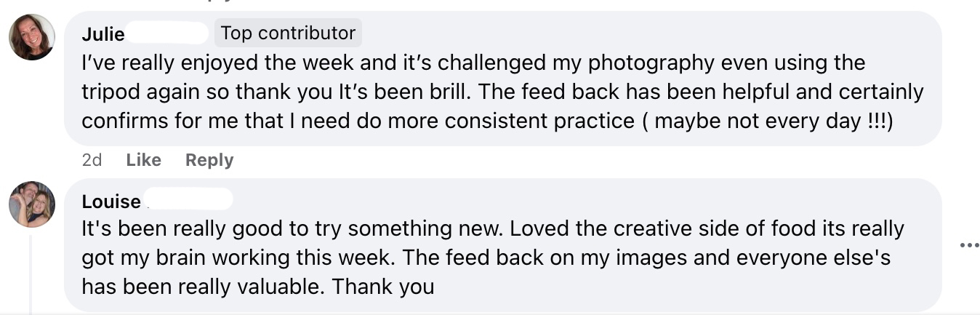Reply to Julie's comment
The image size is (980, 315).
click(209, 160)
